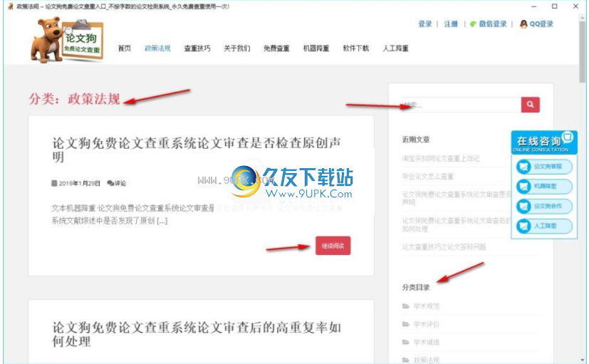Click the 论文狗 dog logo
Image resolution: width=589 pixels, height=364 pixels.
click(67, 39)
